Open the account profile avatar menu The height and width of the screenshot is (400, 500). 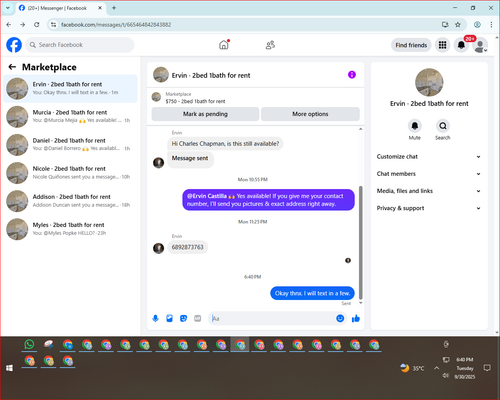(x=480, y=46)
